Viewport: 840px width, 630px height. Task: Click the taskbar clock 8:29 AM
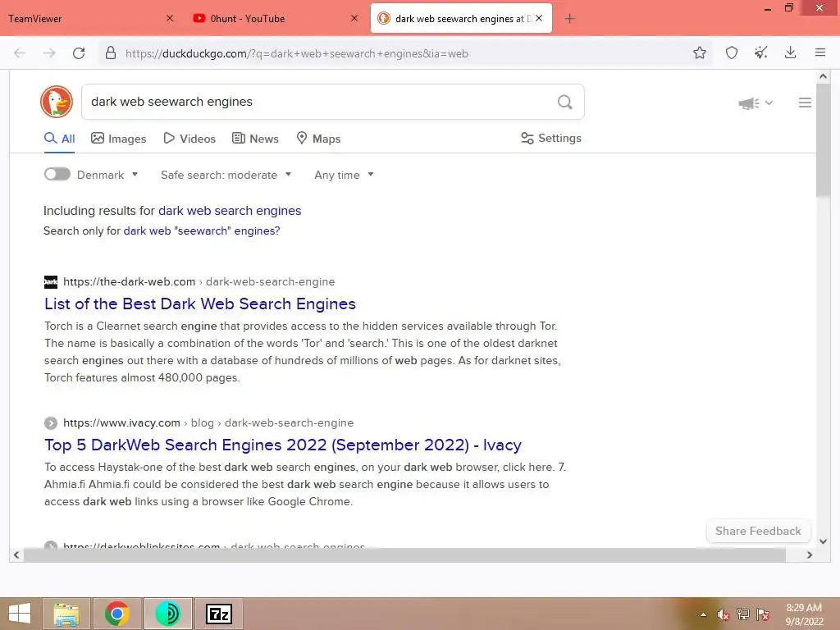tap(804, 608)
